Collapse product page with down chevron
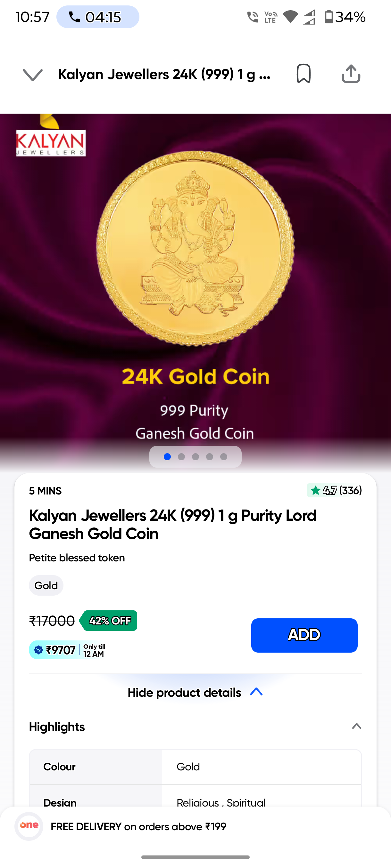 coord(33,75)
